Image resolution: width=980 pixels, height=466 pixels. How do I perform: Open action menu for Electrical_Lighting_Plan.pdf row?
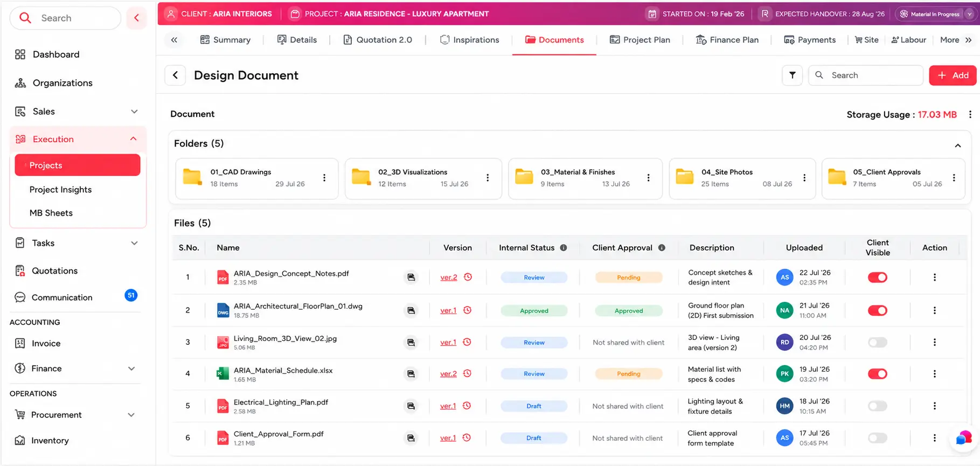pyautogui.click(x=934, y=406)
